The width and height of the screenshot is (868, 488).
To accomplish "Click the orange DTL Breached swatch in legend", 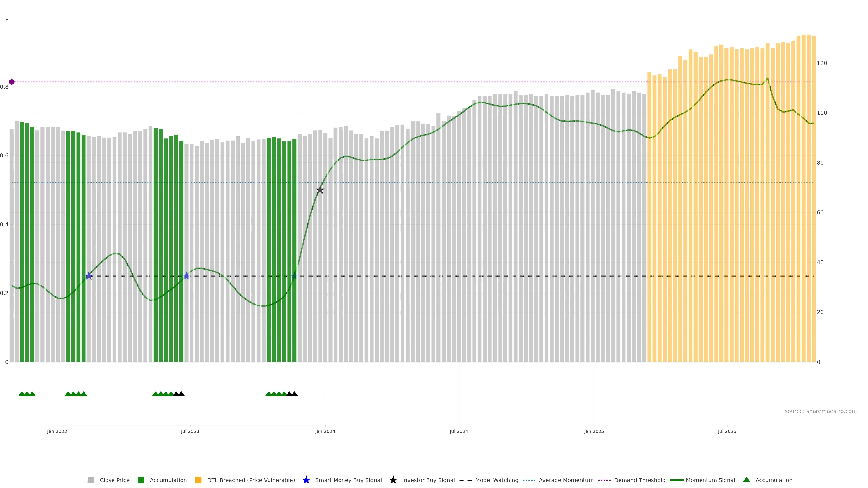I will (x=198, y=480).
